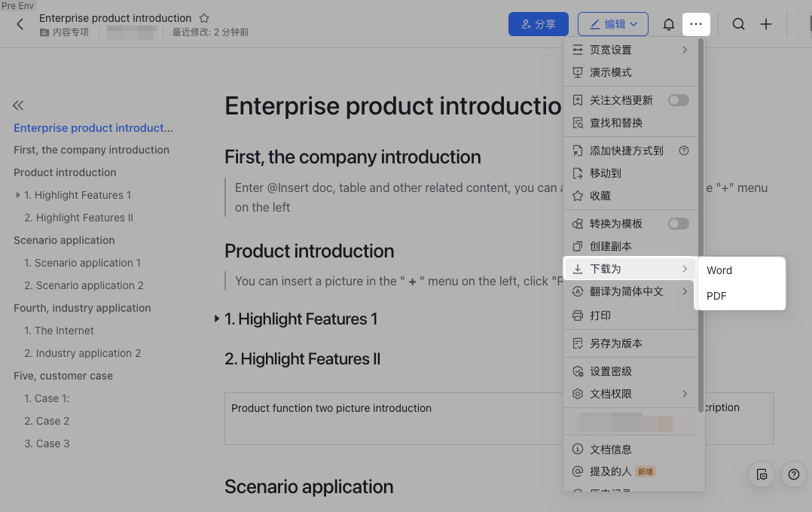Create new content with the plus icon

click(766, 23)
